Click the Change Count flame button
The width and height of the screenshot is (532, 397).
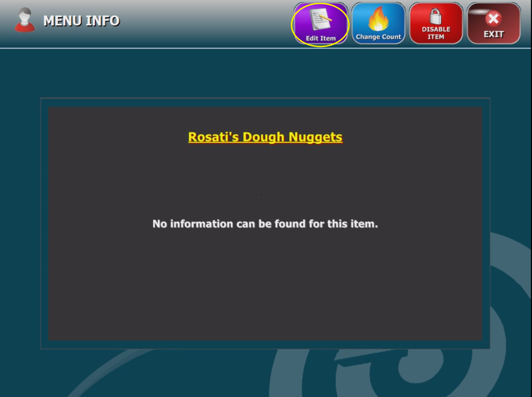coord(378,24)
